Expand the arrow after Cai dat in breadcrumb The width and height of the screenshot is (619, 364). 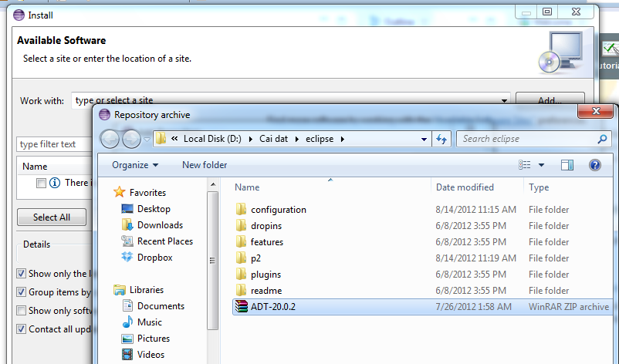point(297,139)
